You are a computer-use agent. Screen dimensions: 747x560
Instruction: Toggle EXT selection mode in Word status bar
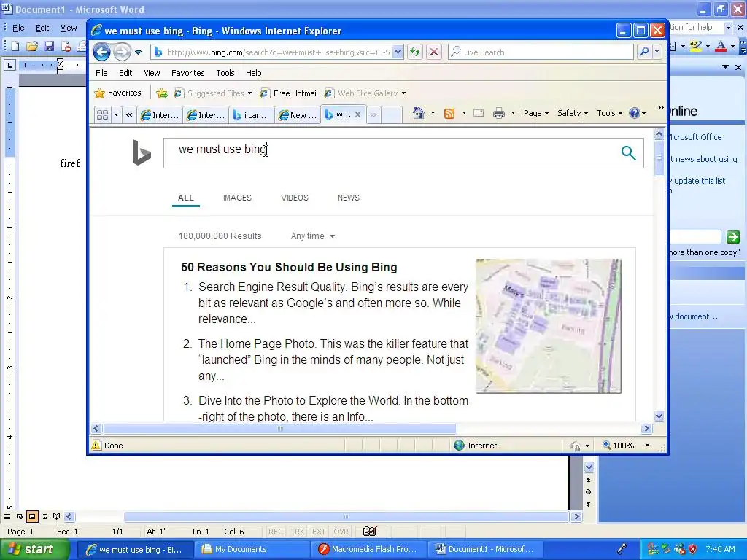(319, 532)
